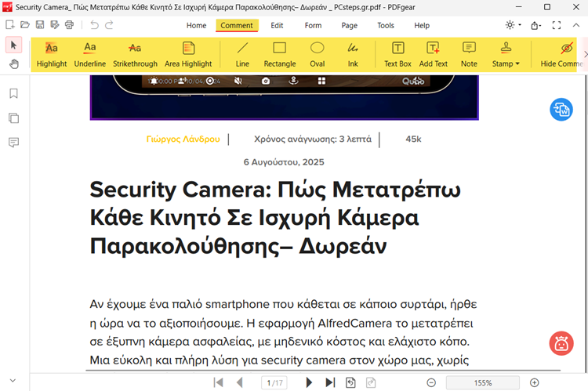Open the Comment tab

(x=237, y=26)
